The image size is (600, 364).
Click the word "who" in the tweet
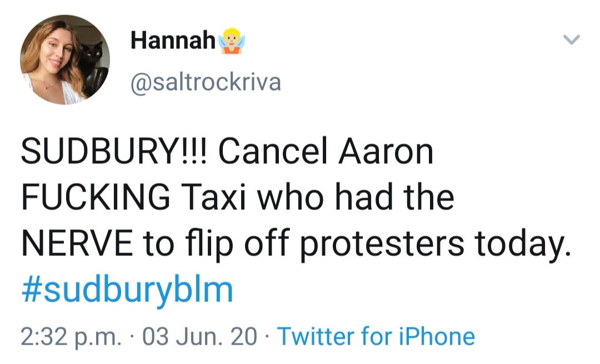[288, 198]
